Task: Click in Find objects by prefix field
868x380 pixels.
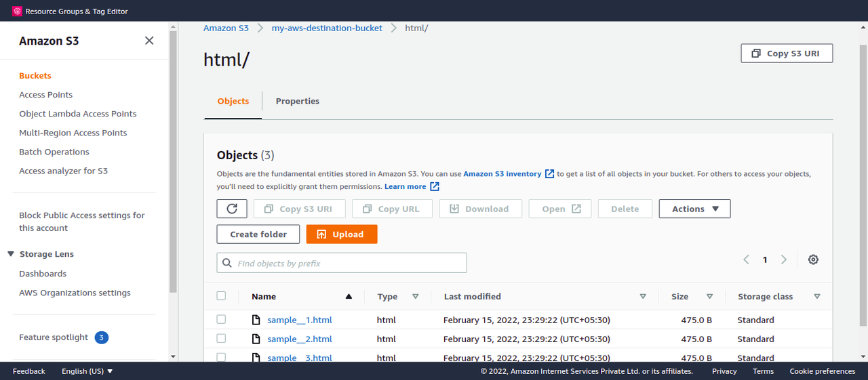Action: [x=342, y=263]
